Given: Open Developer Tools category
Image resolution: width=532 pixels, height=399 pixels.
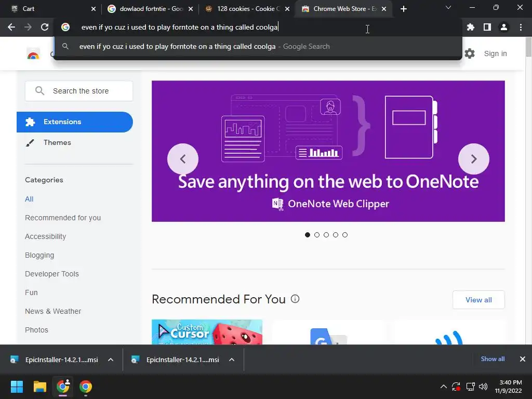Looking at the screenshot, I should pyautogui.click(x=52, y=274).
